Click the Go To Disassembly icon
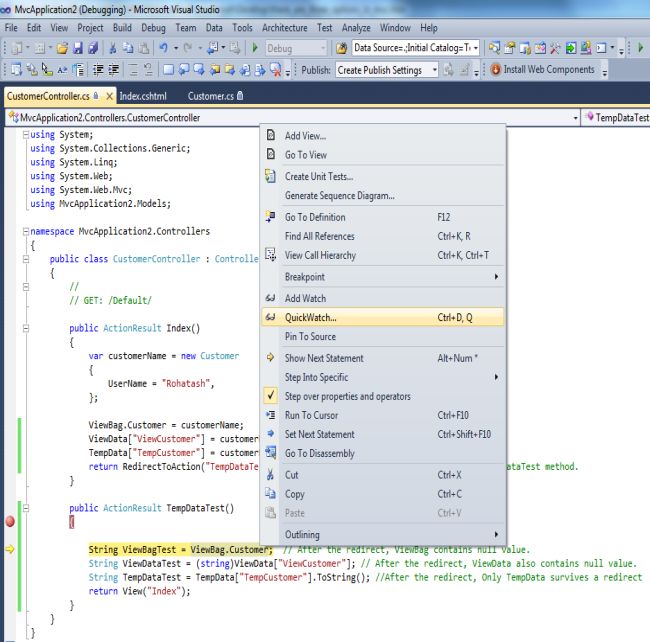650x642 pixels. [270, 453]
